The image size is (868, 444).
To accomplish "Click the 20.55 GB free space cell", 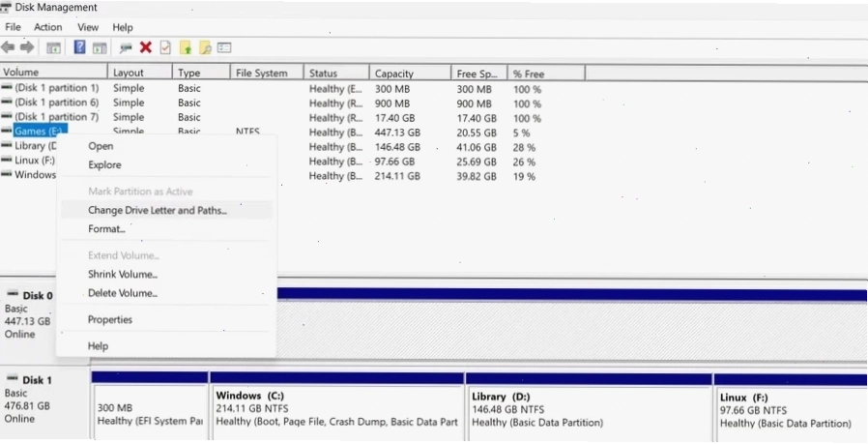I will click(477, 133).
